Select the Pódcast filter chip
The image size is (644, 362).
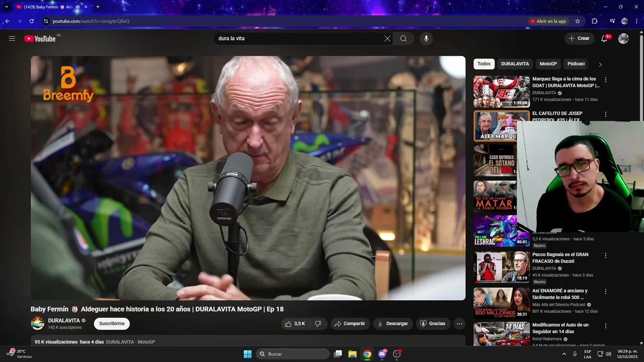pos(576,64)
